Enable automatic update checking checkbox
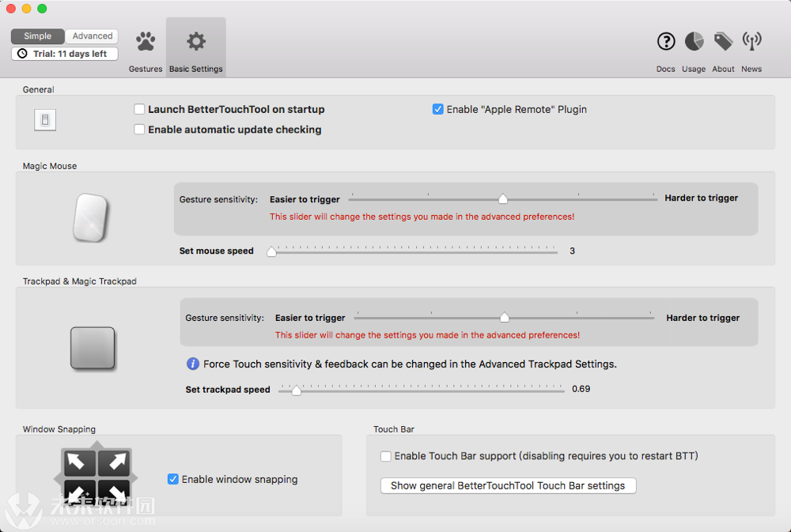This screenshot has width=791, height=532. point(139,130)
